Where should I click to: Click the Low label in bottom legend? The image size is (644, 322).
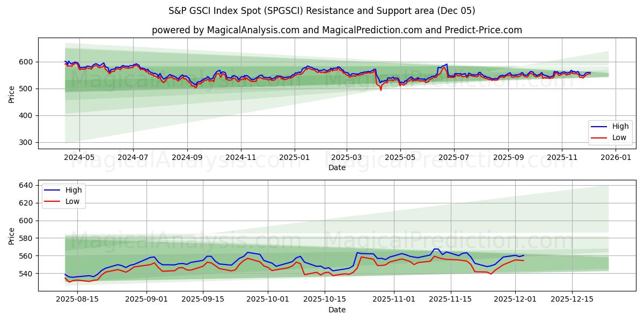click(x=72, y=201)
